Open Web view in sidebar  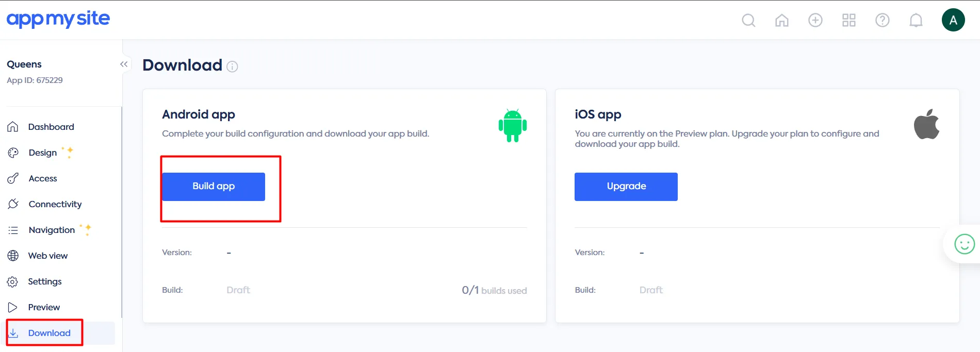coord(47,256)
